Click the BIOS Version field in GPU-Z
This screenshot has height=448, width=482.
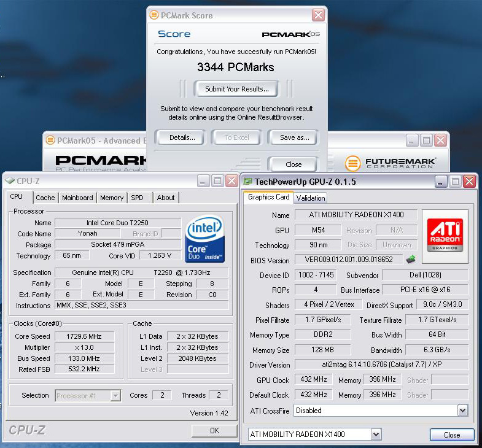348,260
